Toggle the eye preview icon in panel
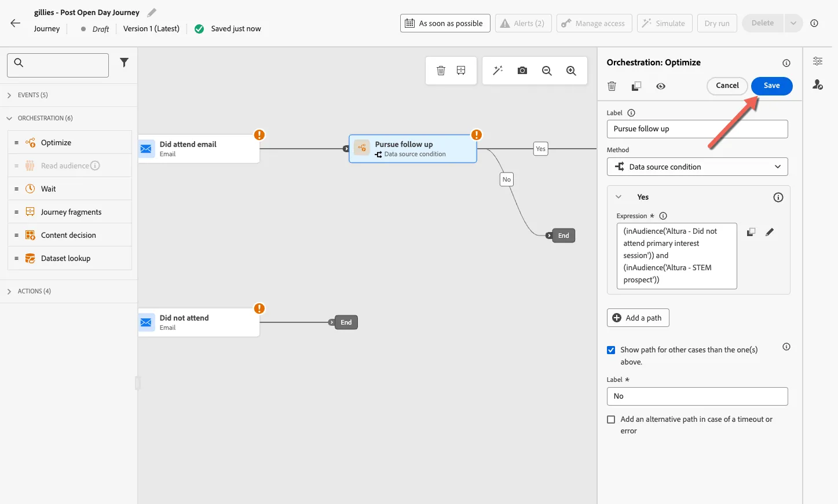 click(661, 86)
